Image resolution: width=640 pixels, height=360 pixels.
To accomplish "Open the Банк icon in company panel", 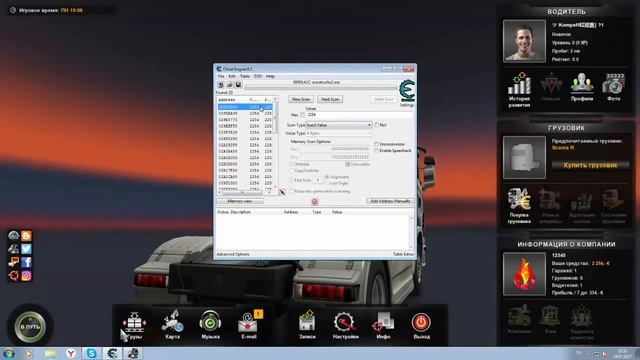I will 550,320.
